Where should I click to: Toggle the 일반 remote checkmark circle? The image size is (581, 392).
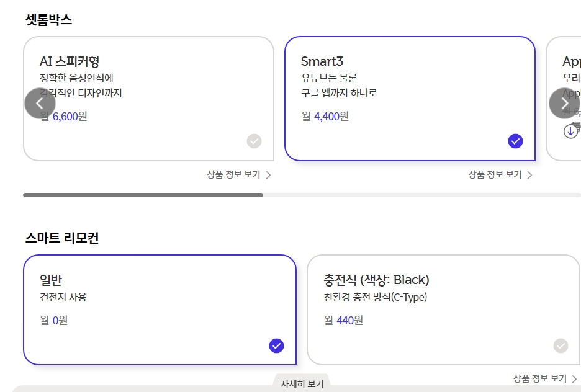click(276, 345)
